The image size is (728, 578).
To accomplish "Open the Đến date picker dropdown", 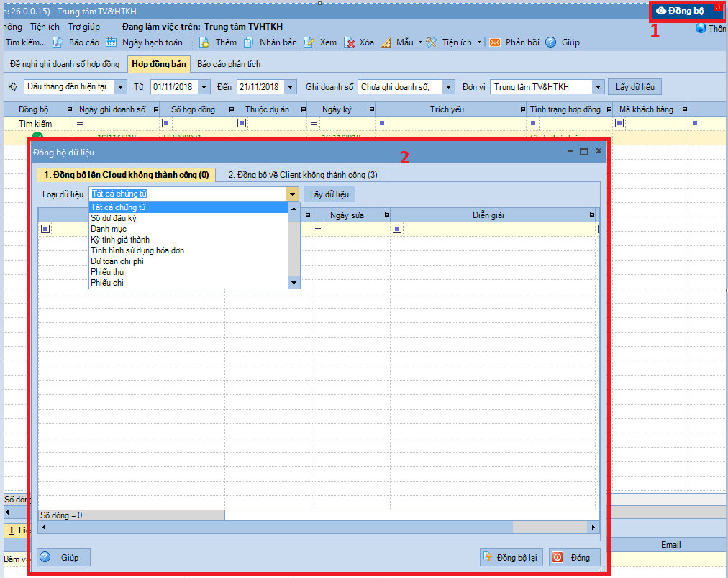I will click(290, 87).
